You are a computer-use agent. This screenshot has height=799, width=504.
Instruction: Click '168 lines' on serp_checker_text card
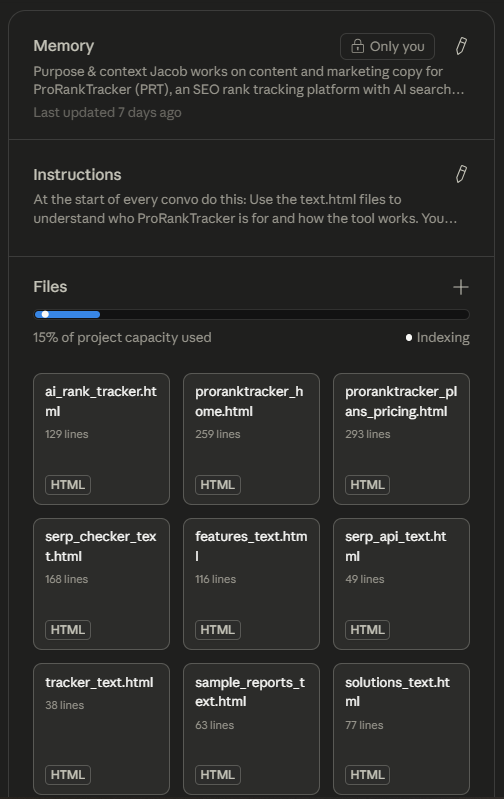67,579
